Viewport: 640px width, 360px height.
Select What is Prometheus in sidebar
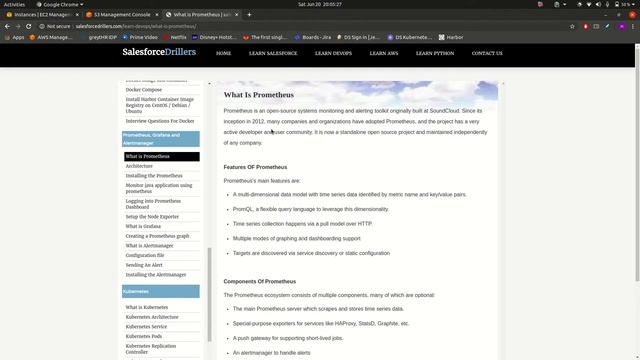tap(162, 156)
